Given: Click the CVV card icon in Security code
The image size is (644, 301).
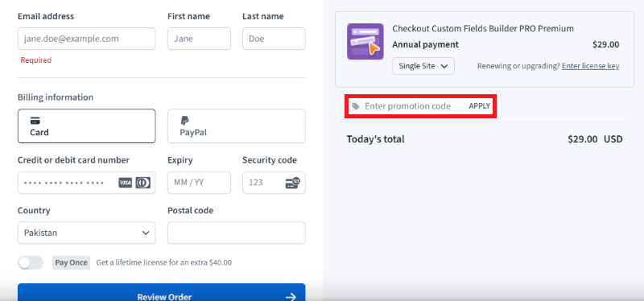Looking at the screenshot, I should (x=293, y=183).
